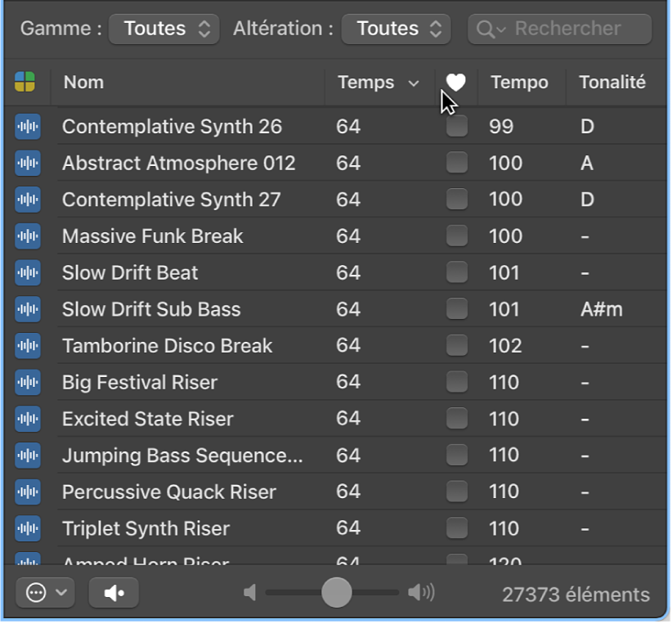The width and height of the screenshot is (672, 624).
Task: Click the A#m key value
Action: 602,309
